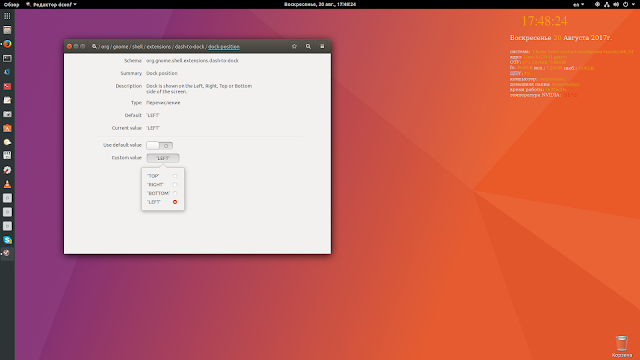Click the path bar magnifier icon before /org
640x360 pixels.
point(94,47)
